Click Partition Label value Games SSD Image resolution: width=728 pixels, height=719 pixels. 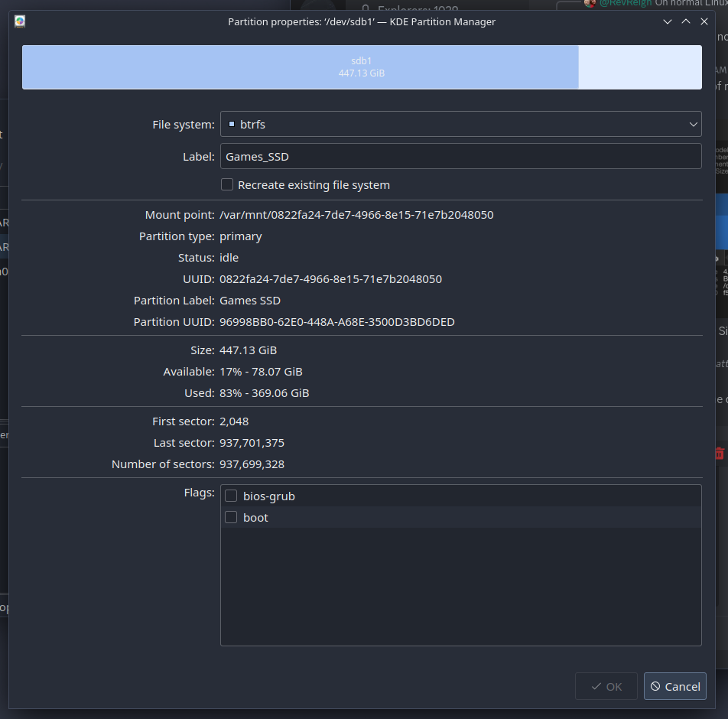250,301
